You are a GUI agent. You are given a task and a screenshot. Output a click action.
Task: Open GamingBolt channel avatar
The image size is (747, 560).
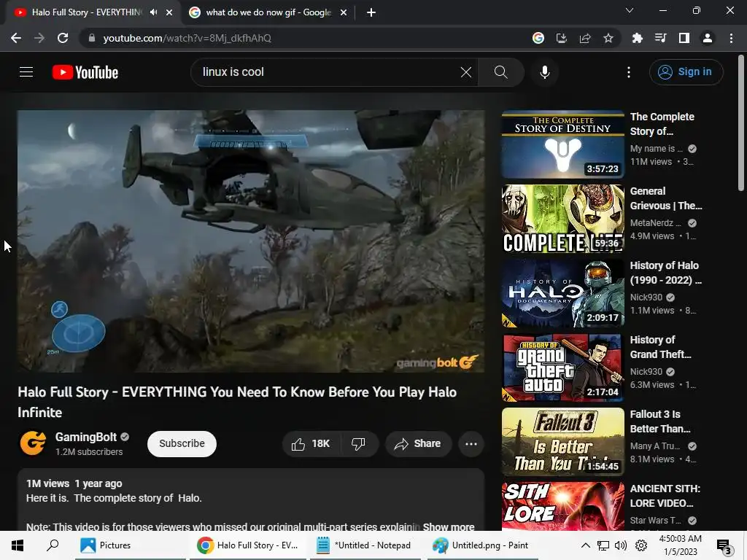pos(33,443)
